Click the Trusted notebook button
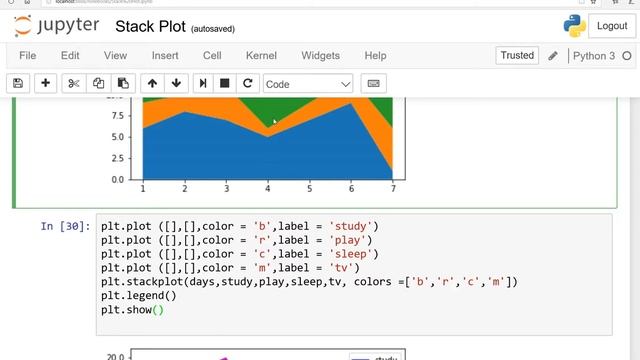640x360 pixels. tap(517, 55)
